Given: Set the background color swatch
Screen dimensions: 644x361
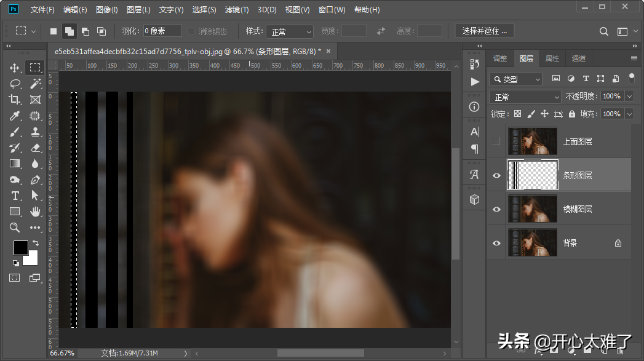Looking at the screenshot, I should [x=32, y=260].
